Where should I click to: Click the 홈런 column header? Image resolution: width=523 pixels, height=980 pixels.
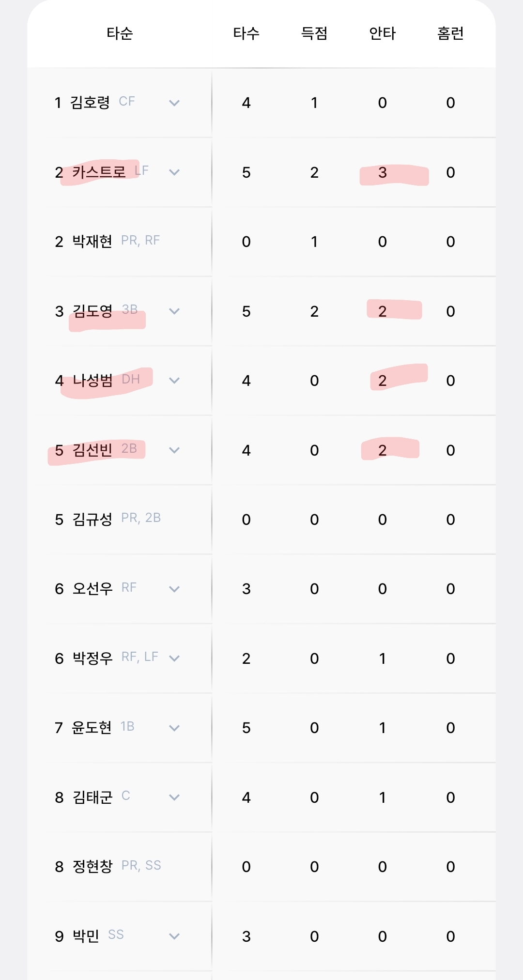coord(450,33)
